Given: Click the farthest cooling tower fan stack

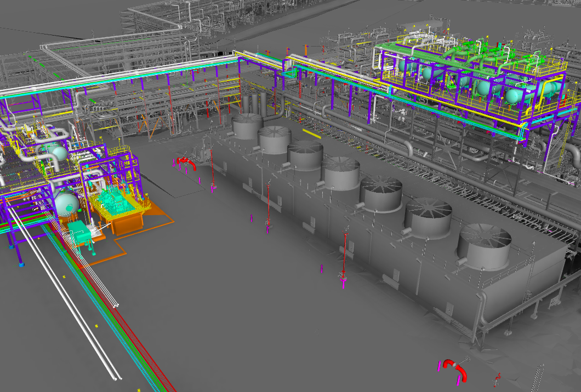Looking at the screenshot, I should [247, 125].
